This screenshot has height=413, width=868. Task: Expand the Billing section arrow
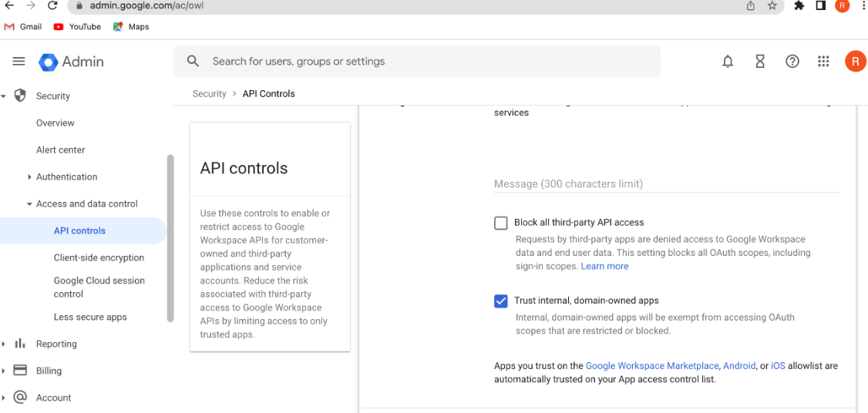tap(4, 371)
